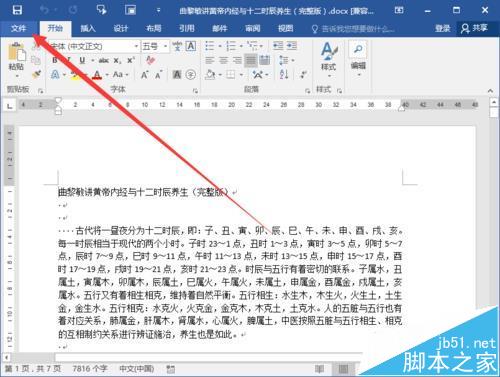This screenshot has width=500, height=377.
Task: Apply Text Effects with the glowing A icon
Action: click(x=55, y=74)
